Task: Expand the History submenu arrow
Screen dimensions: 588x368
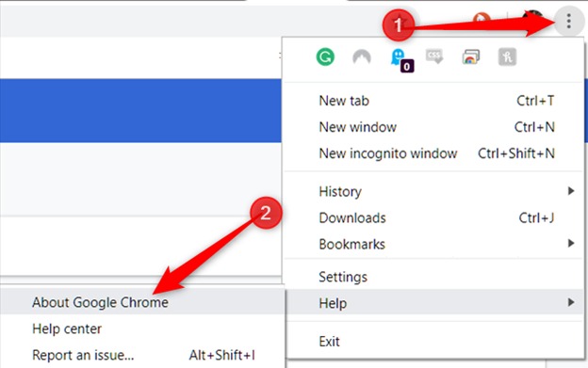Action: click(x=570, y=191)
